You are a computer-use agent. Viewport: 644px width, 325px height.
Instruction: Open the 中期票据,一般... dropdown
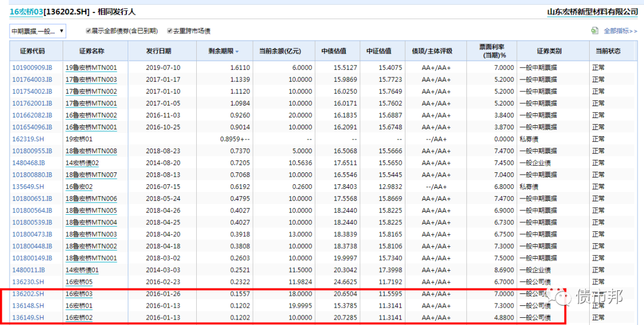click(x=38, y=31)
